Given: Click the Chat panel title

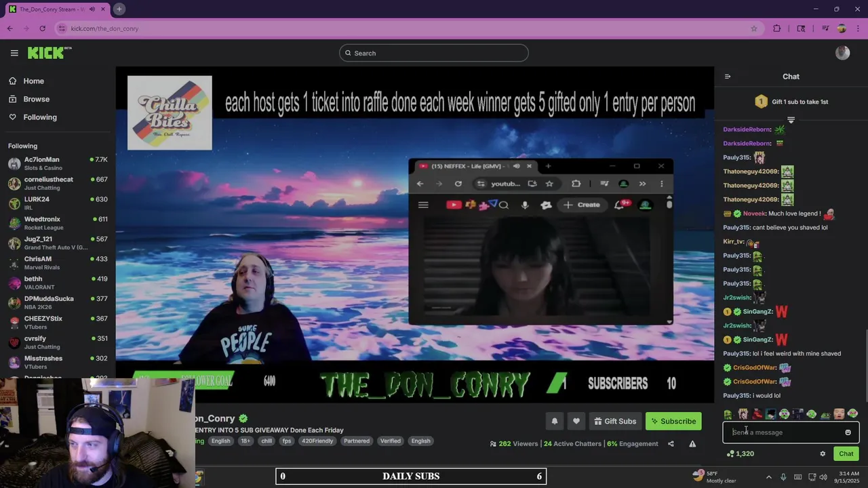Looking at the screenshot, I should (x=791, y=77).
